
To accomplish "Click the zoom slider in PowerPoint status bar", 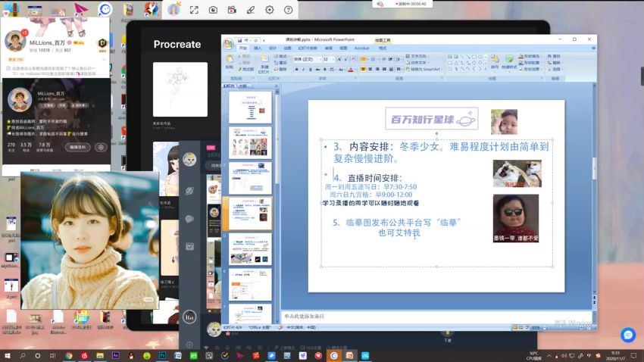I will tap(564, 327).
